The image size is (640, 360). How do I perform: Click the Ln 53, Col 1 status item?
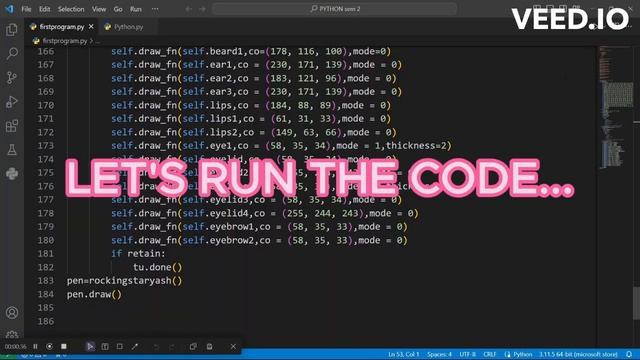click(x=404, y=354)
